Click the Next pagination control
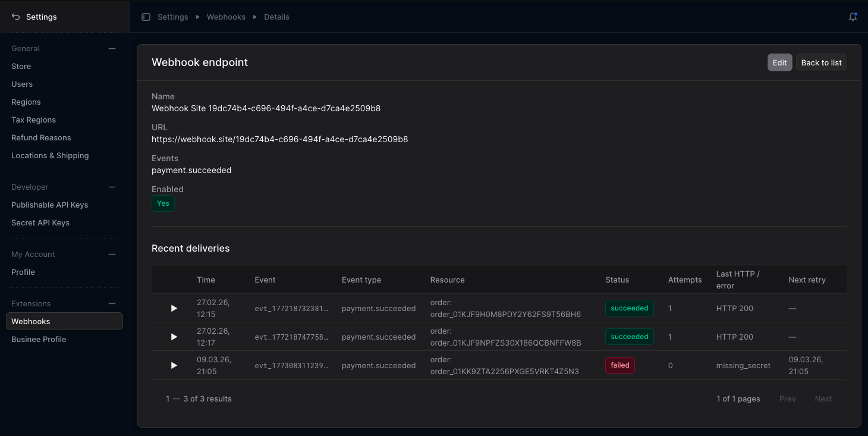 click(823, 399)
